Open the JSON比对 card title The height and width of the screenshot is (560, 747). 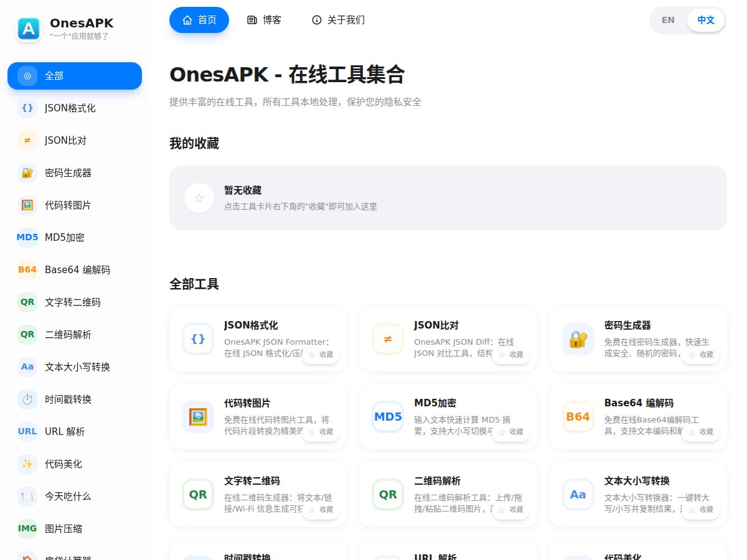(x=436, y=325)
